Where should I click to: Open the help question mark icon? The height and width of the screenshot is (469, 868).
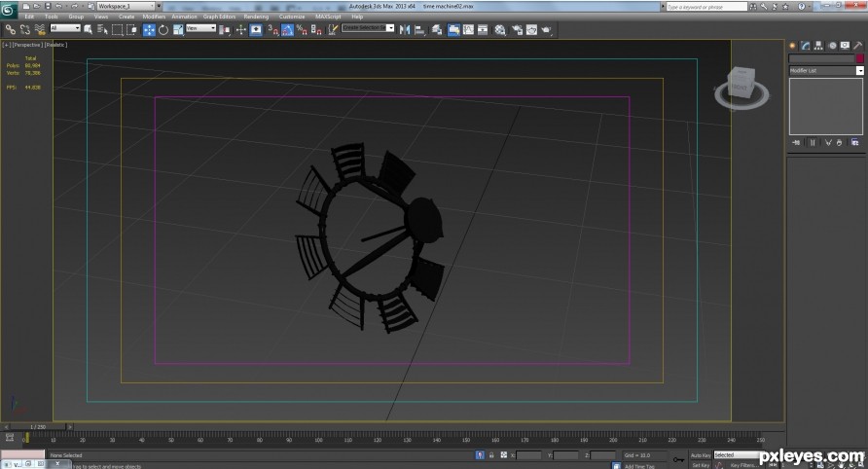tap(802, 7)
